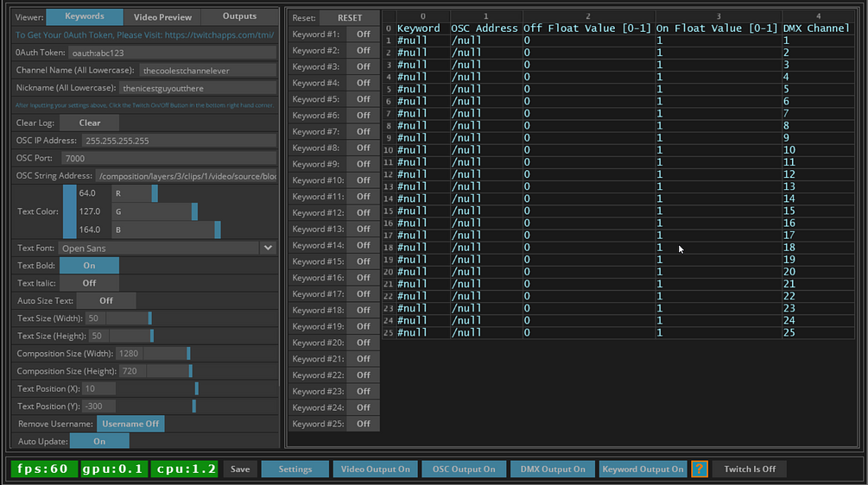Toggle Video Output On

[x=376, y=469]
